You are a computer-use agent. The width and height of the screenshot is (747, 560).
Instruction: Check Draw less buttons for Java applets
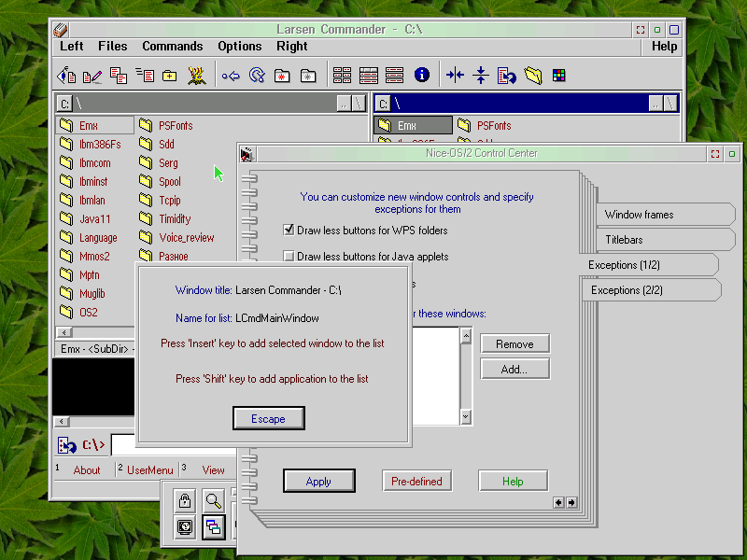pos(289,256)
